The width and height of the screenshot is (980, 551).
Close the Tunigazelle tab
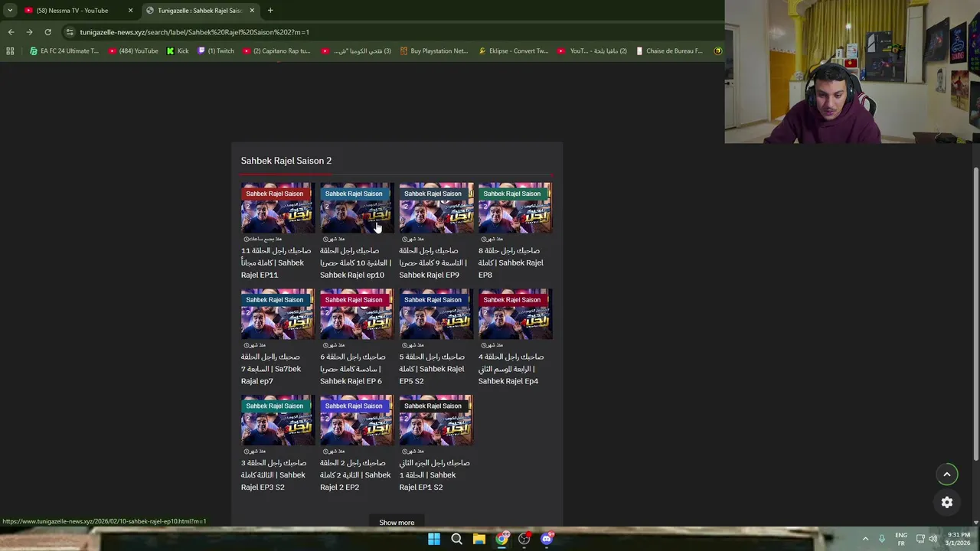[252, 11]
